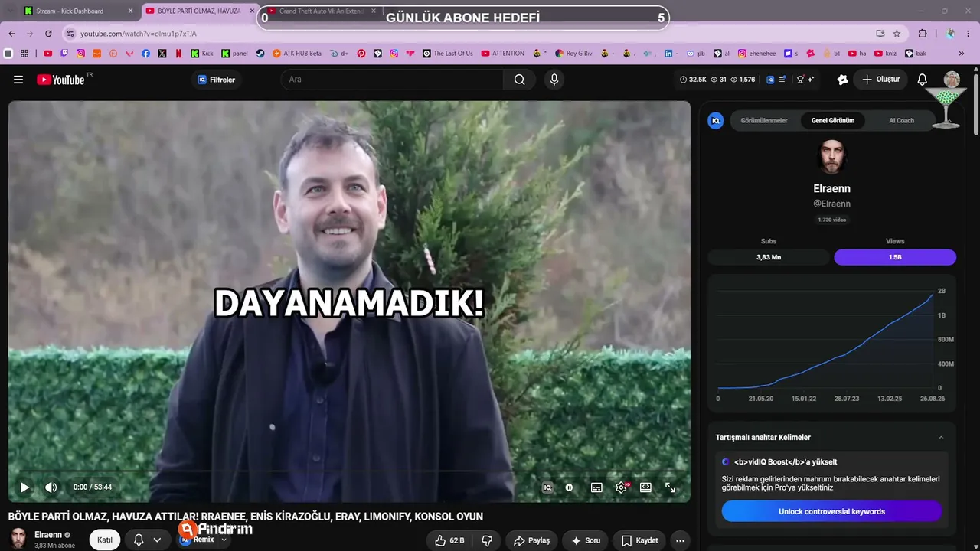The width and height of the screenshot is (980, 551).
Task: Open the channel avatar below the video
Action: point(19,538)
